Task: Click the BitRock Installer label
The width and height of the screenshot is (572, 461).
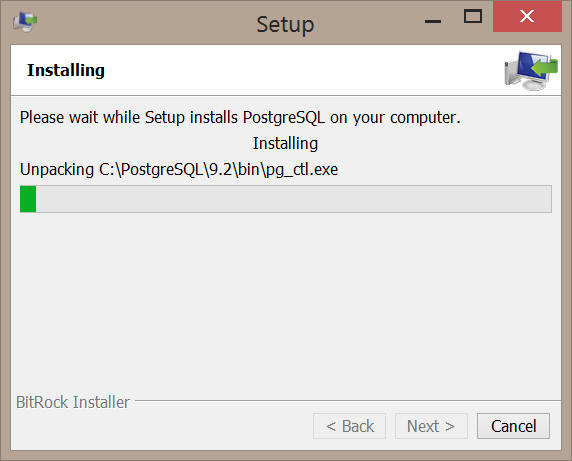Action: coord(73,402)
